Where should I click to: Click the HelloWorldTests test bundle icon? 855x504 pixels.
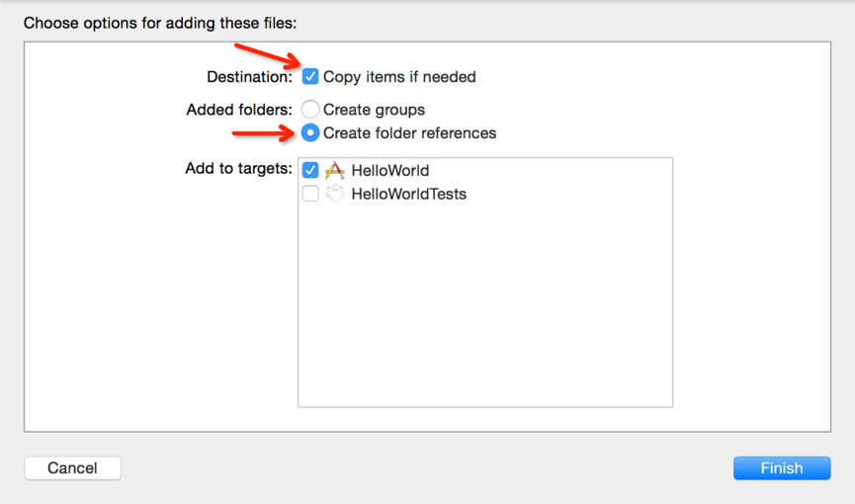[335, 194]
